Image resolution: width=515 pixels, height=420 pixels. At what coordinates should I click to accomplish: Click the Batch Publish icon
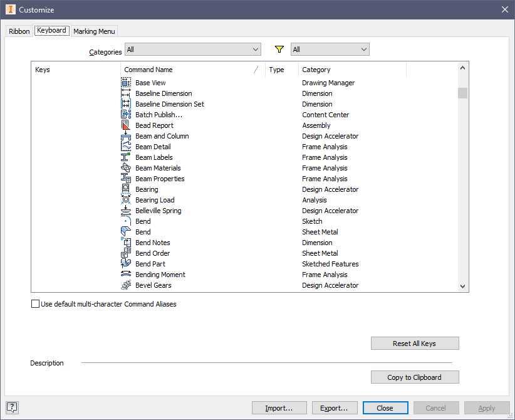click(126, 115)
